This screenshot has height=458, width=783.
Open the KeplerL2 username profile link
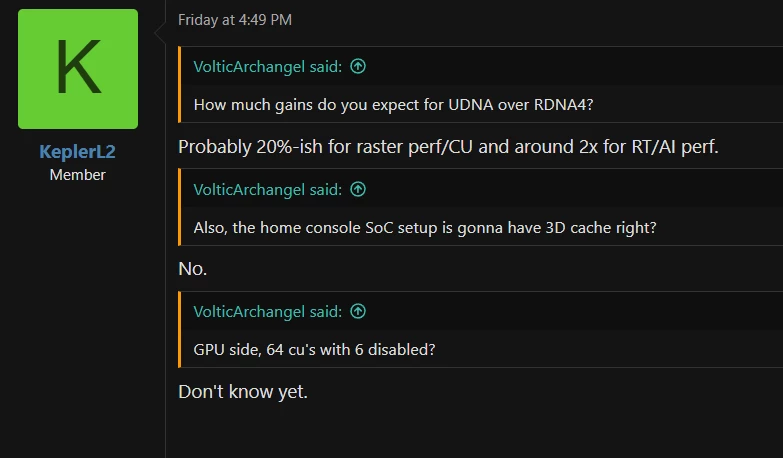point(78,152)
